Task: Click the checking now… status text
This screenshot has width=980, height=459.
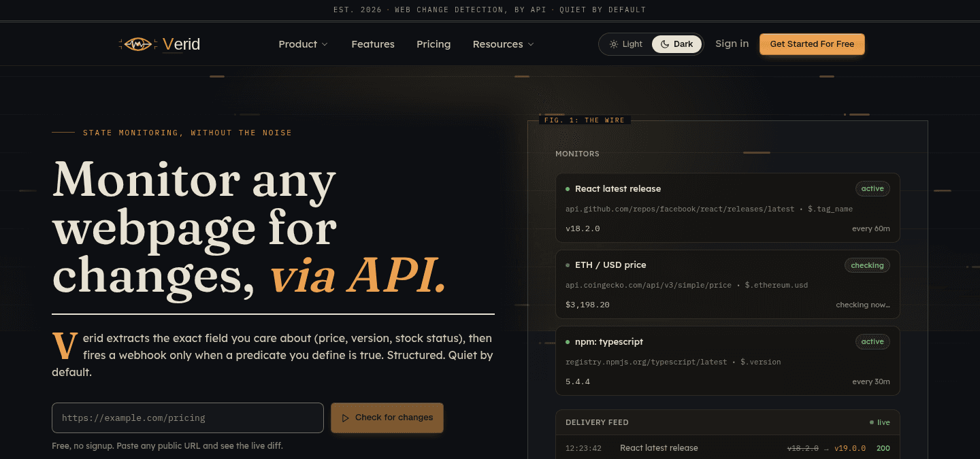Action: 863,305
